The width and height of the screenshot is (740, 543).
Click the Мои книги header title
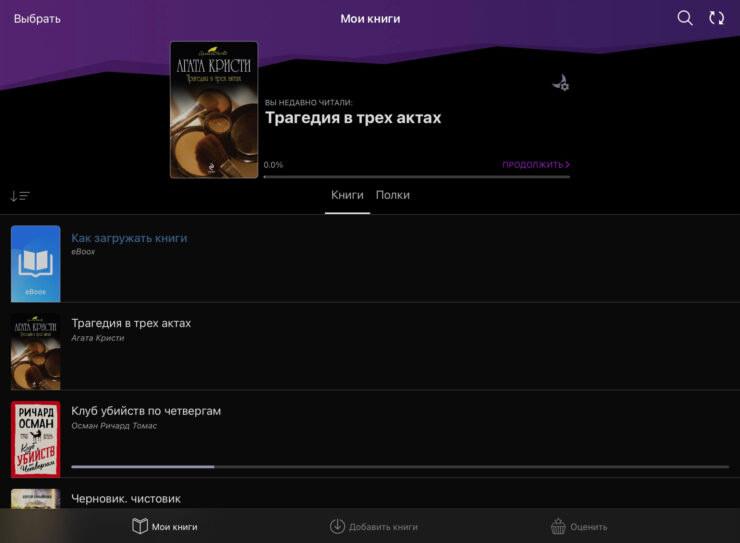click(x=370, y=19)
